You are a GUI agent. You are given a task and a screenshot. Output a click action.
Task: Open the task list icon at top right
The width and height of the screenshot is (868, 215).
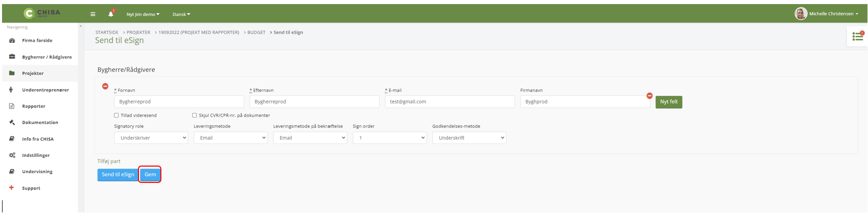(857, 37)
